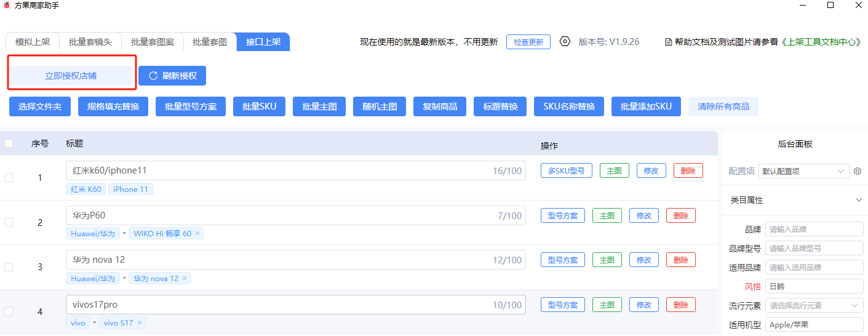Image resolution: width=868 pixels, height=336 pixels.
Task: Click the 立即授权店铺 button
Action: click(71, 76)
